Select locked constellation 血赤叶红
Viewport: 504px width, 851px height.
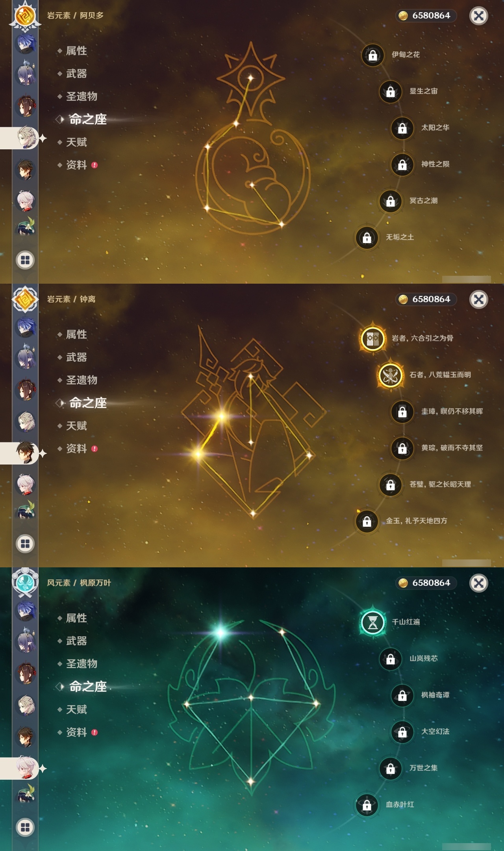point(367,805)
